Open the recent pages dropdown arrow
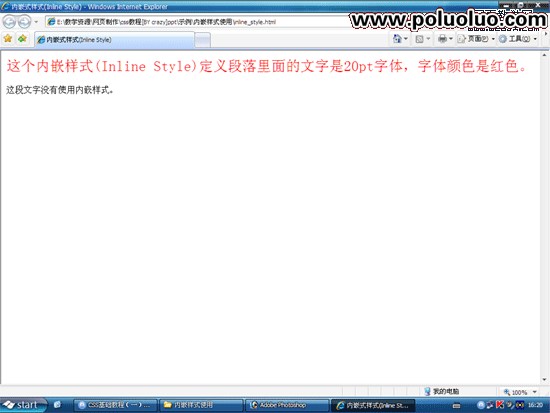Image resolution: width=550 pixels, height=413 pixels. [x=36, y=22]
